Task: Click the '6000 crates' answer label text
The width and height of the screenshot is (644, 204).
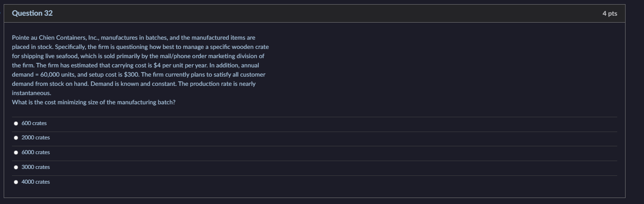Action: coord(36,152)
